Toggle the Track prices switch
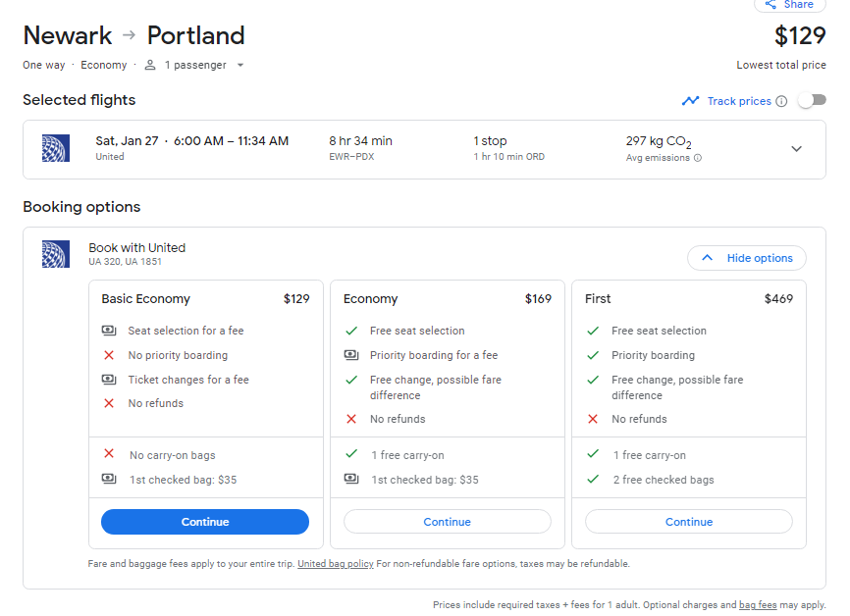 pos(811,100)
